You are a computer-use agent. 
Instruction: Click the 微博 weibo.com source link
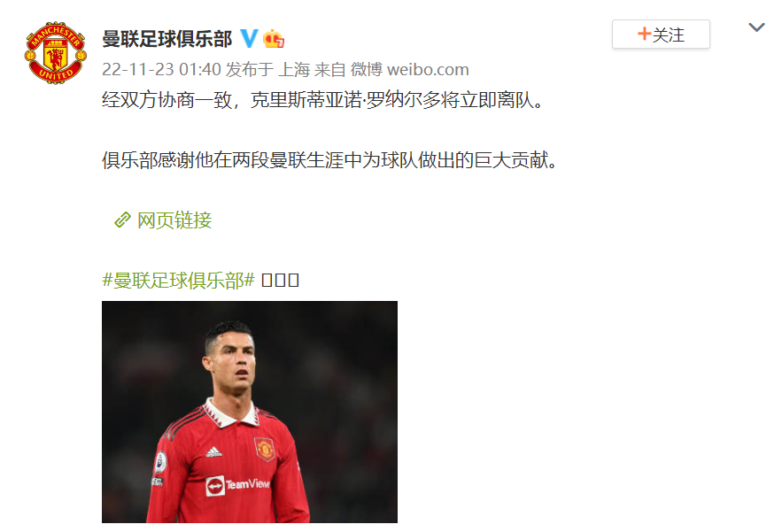pos(409,69)
